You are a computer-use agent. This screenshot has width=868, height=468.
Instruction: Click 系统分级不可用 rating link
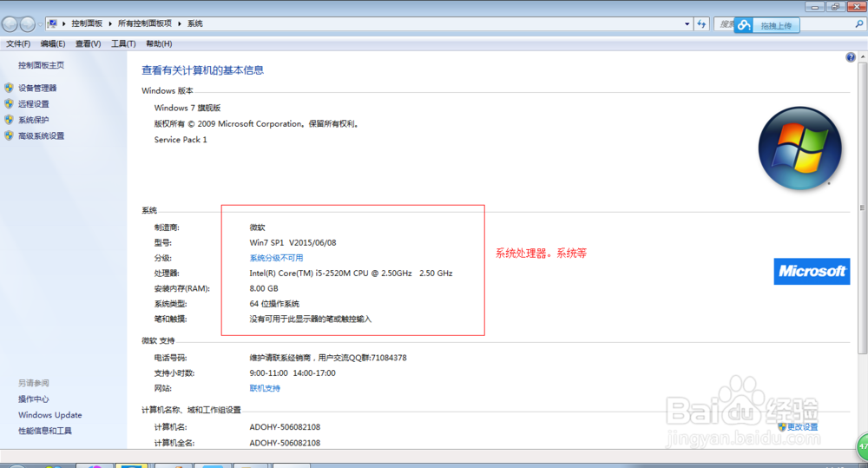(276, 258)
